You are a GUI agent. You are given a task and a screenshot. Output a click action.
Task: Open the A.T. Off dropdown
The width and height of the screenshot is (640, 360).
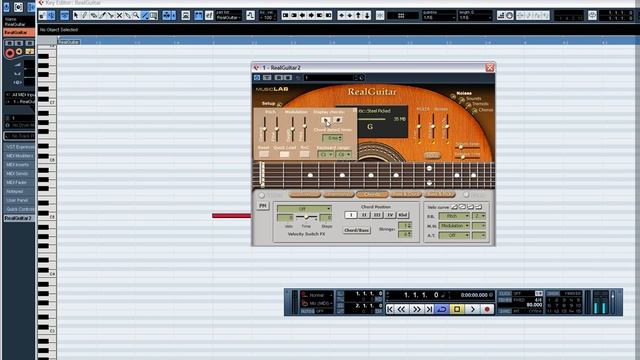[454, 236]
